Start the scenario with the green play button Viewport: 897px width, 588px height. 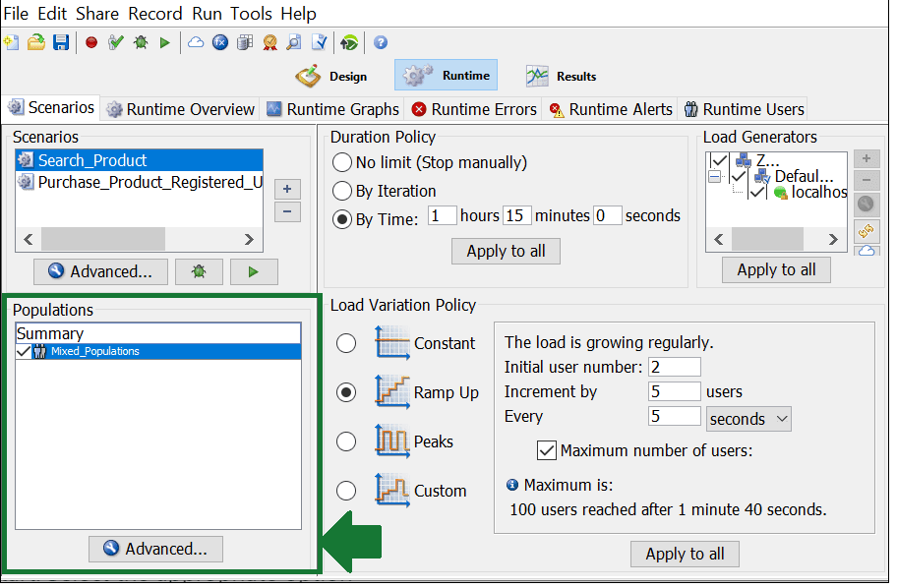[x=254, y=271]
